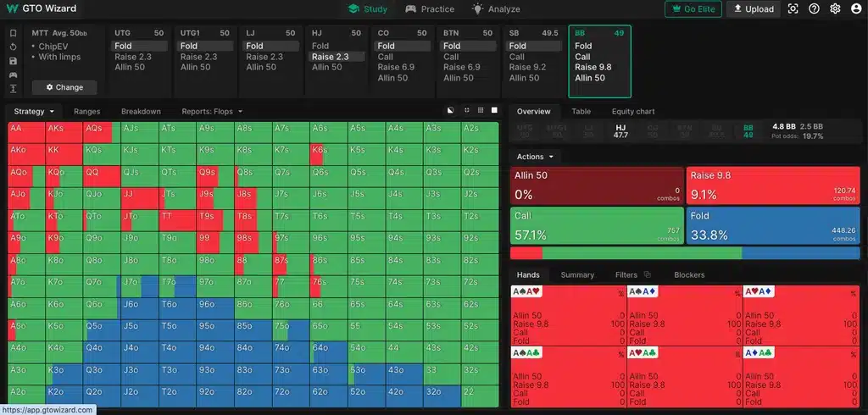Switch to the Summary tab
This screenshot has height=415, width=868.
pos(577,275)
